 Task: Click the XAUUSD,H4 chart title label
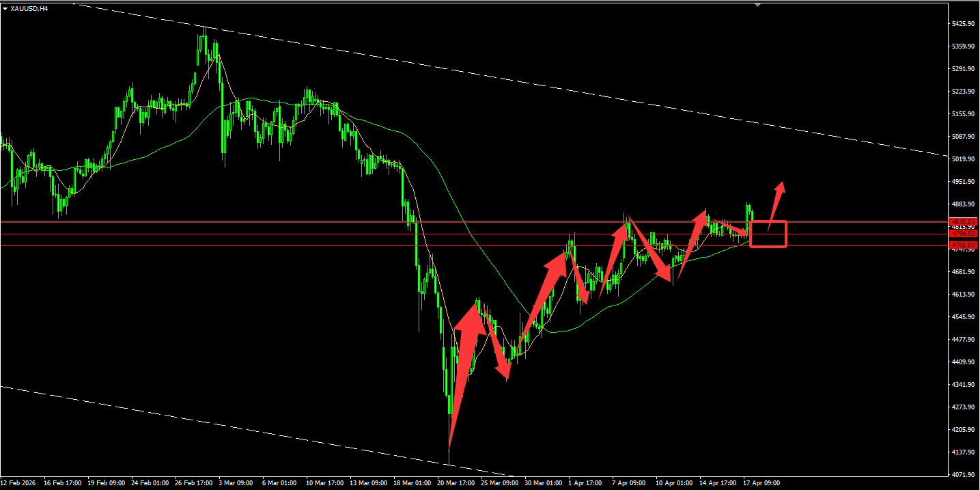(x=29, y=9)
